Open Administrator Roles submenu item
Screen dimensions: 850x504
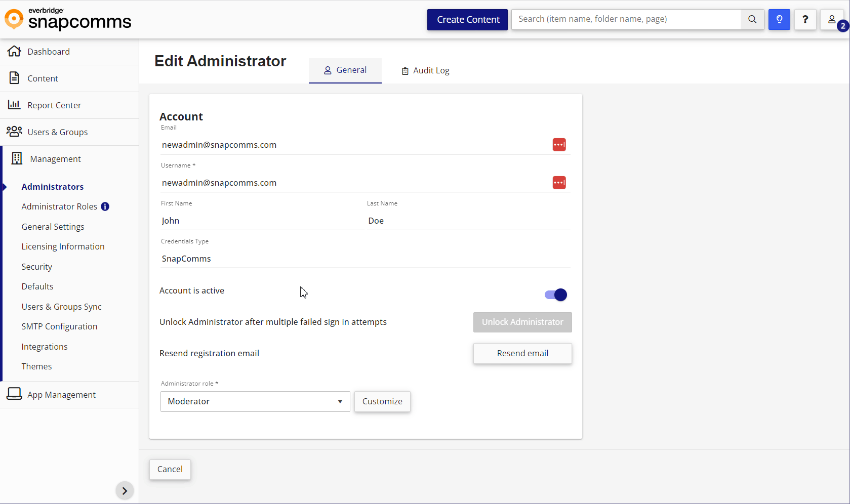tap(59, 206)
